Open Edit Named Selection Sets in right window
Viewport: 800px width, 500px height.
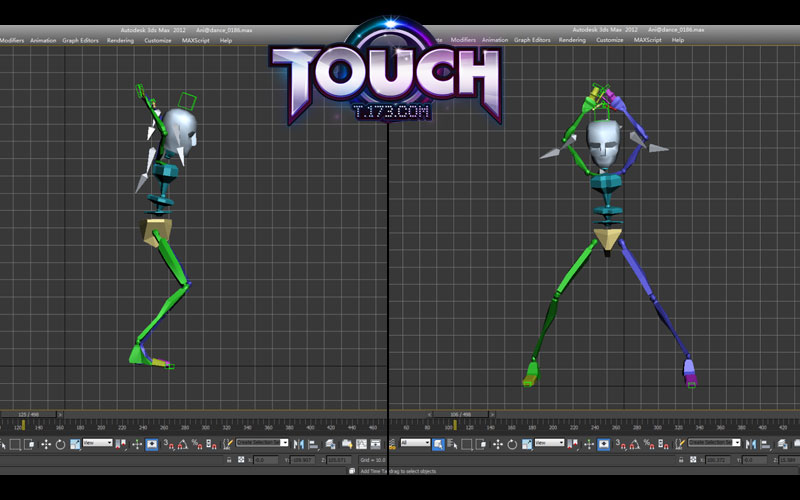click(x=680, y=444)
